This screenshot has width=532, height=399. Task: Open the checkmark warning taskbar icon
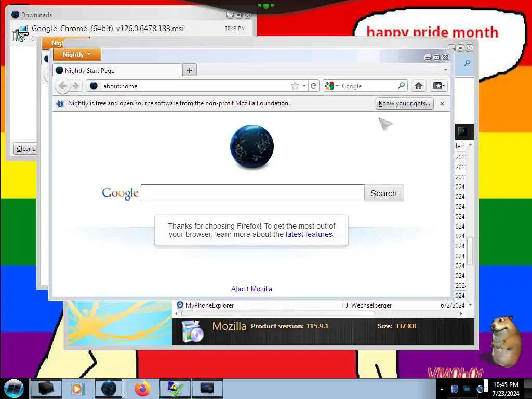pyautogui.click(x=175, y=389)
